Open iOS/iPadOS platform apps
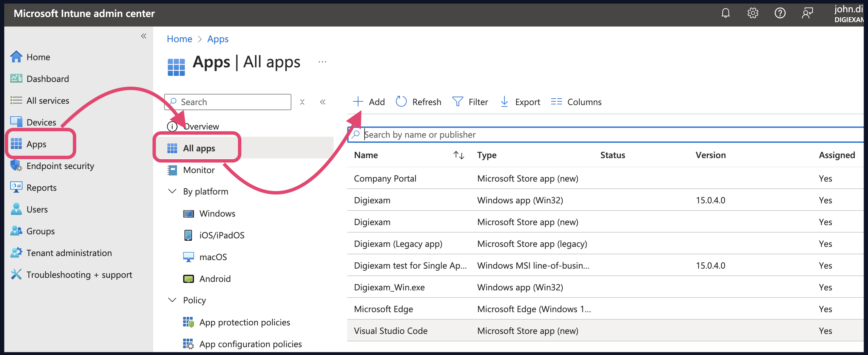The width and height of the screenshot is (868, 355). pos(222,235)
